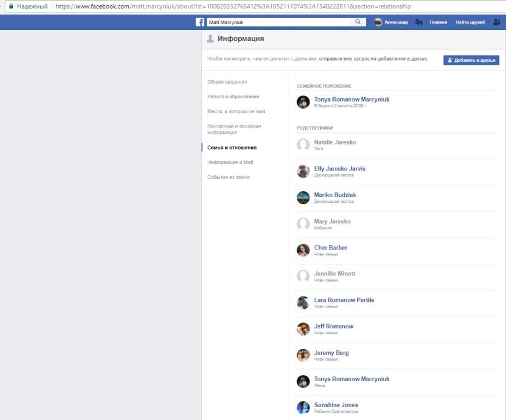Select Контактная и основная информация section
Image resolution: width=506 pixels, height=420 pixels.
[x=234, y=129]
